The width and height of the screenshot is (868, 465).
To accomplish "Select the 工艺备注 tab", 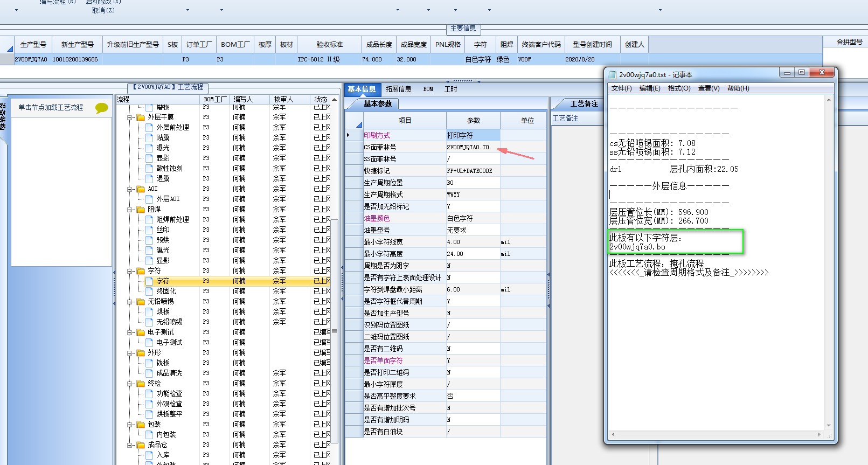I will coord(584,103).
